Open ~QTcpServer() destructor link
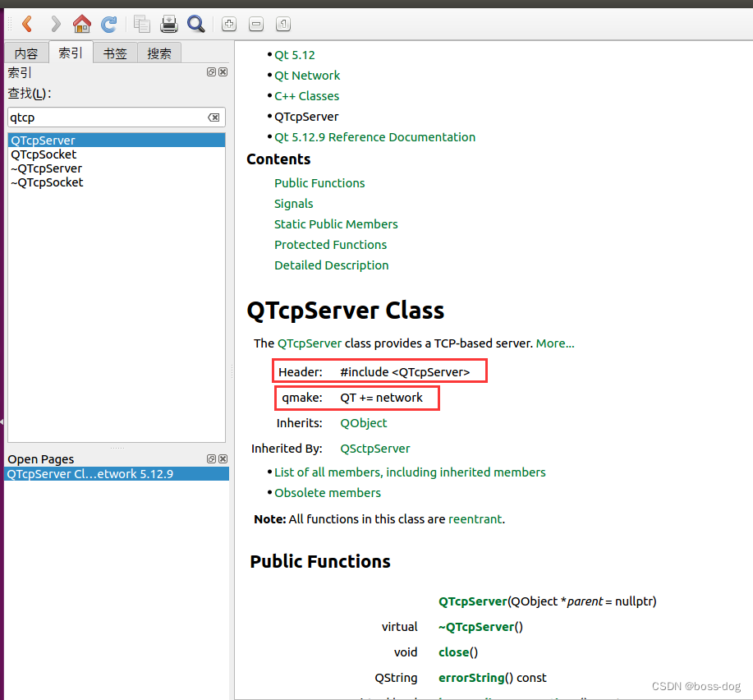Screen dimensions: 753x700 (476, 627)
